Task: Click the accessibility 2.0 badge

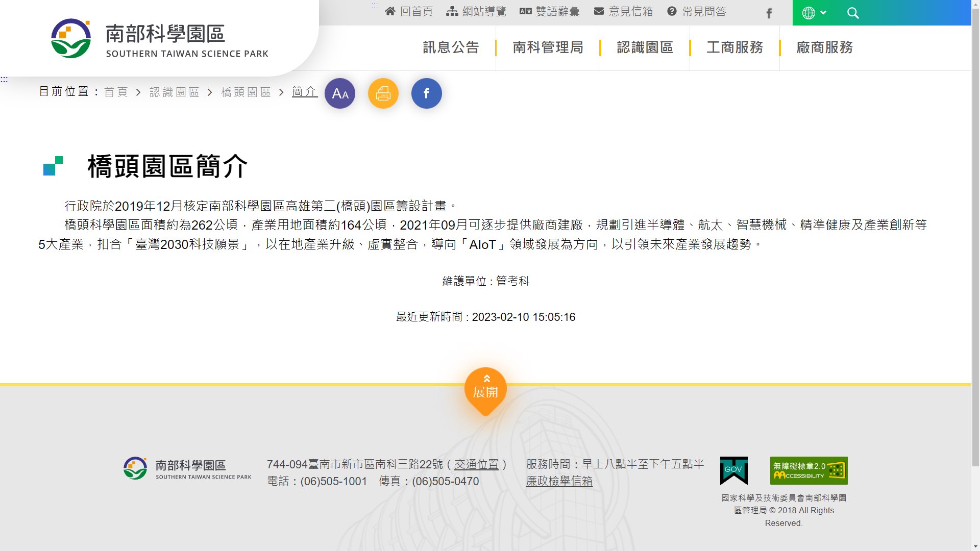Action: click(x=808, y=470)
